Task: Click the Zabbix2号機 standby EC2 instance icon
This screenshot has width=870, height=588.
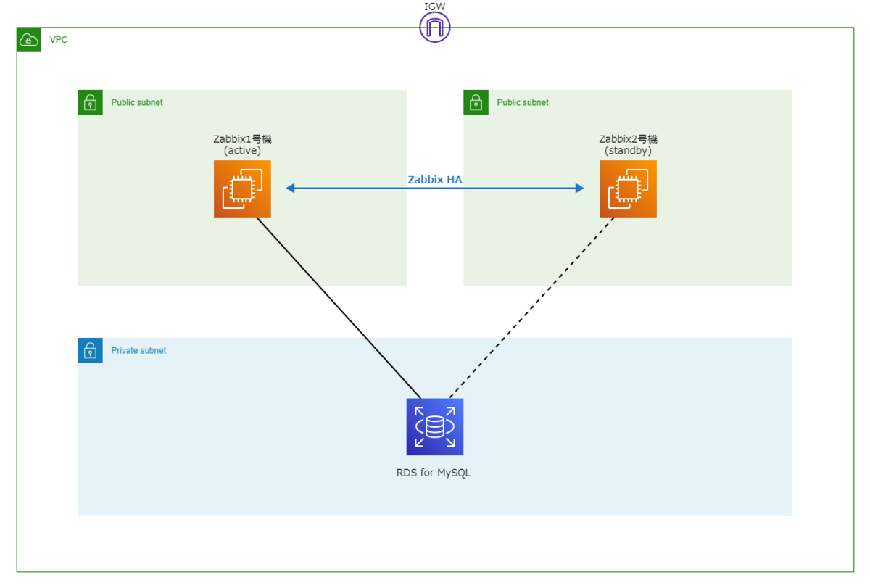Action: point(628,189)
